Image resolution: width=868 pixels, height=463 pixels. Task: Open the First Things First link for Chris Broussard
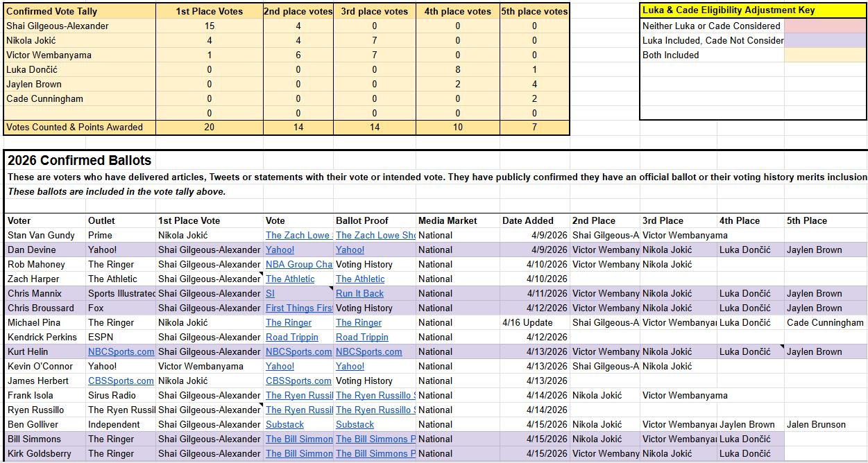(299, 308)
